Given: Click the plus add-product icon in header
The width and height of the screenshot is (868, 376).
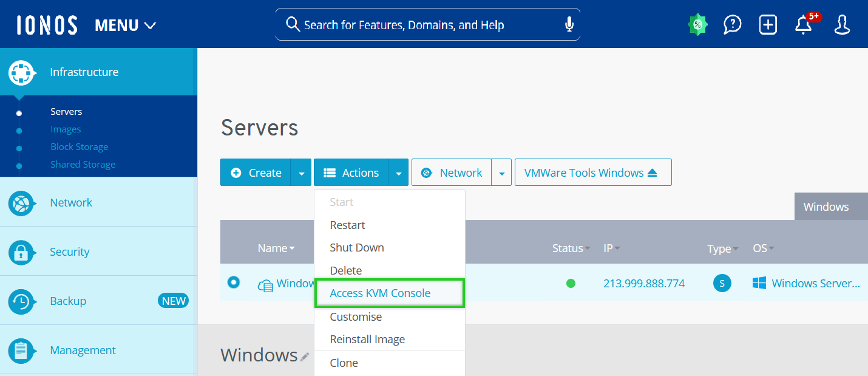Looking at the screenshot, I should [768, 25].
